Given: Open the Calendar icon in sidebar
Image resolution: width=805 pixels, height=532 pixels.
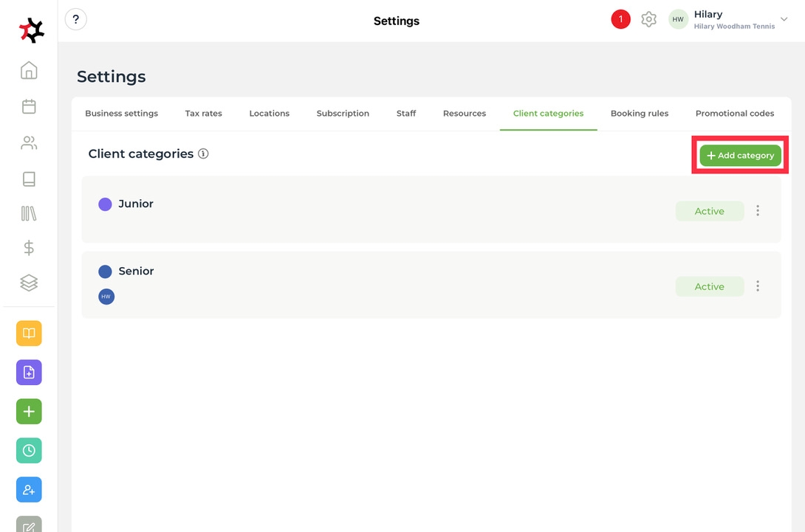Looking at the screenshot, I should tap(29, 107).
